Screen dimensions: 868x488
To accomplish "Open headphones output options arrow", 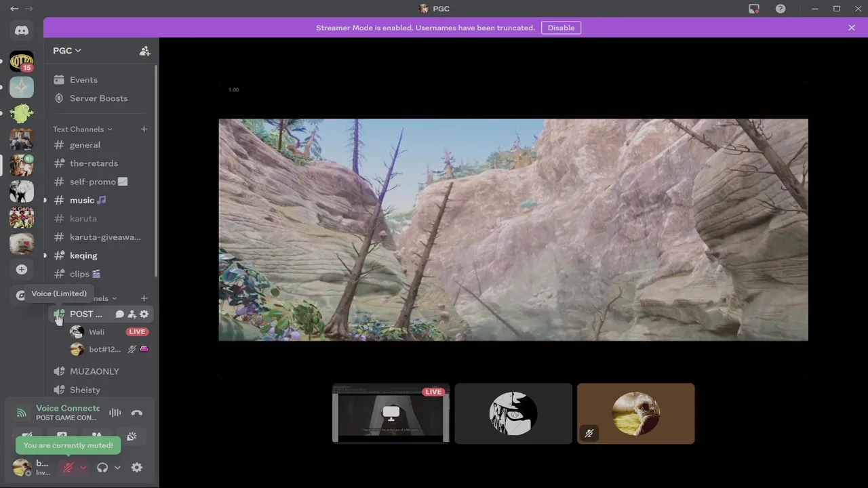I will point(117,468).
